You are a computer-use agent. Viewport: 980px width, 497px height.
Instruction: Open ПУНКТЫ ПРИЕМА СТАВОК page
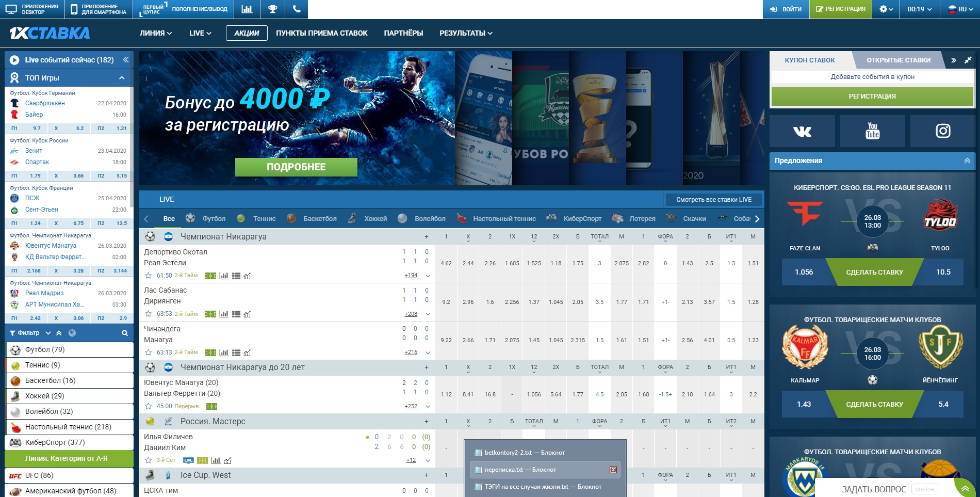tap(322, 33)
